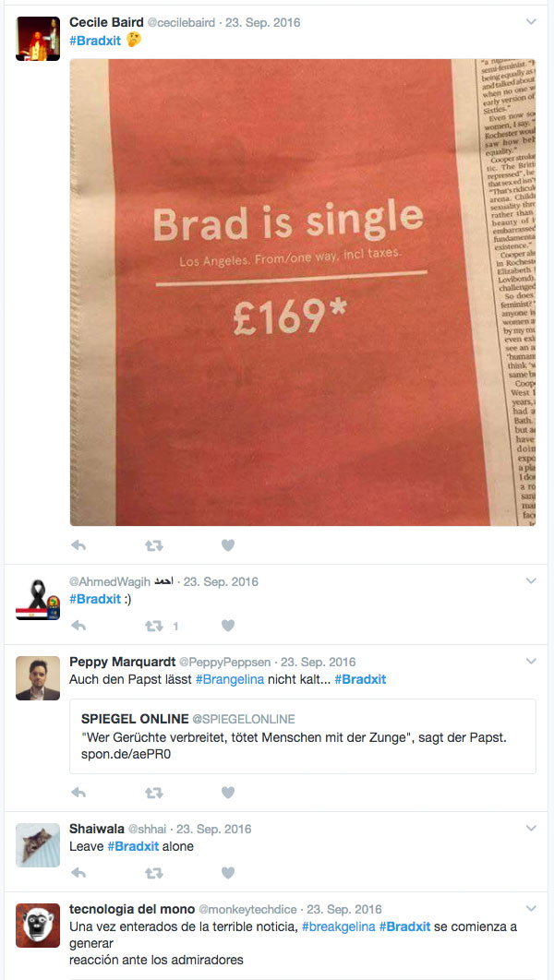Open the #breakgelina hashtag link
The height and width of the screenshot is (980, 554).
point(338,926)
